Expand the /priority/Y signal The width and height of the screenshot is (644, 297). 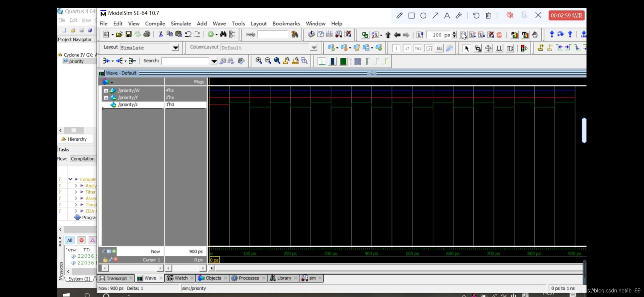point(106,98)
